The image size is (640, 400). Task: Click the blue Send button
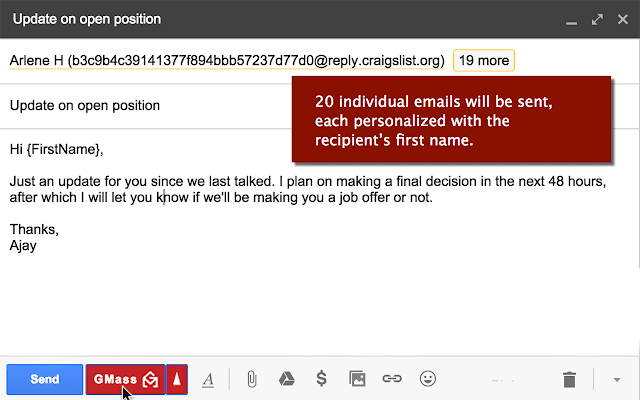pos(44,379)
